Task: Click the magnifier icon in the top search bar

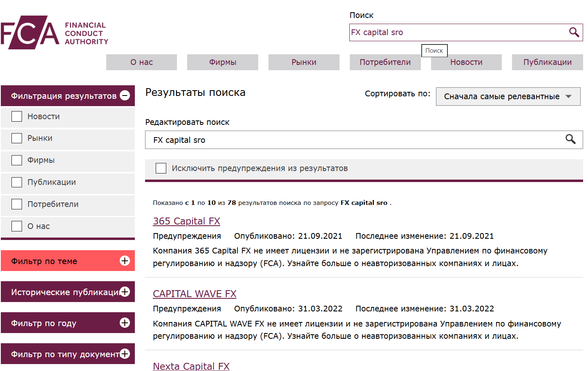Action: coord(575,32)
